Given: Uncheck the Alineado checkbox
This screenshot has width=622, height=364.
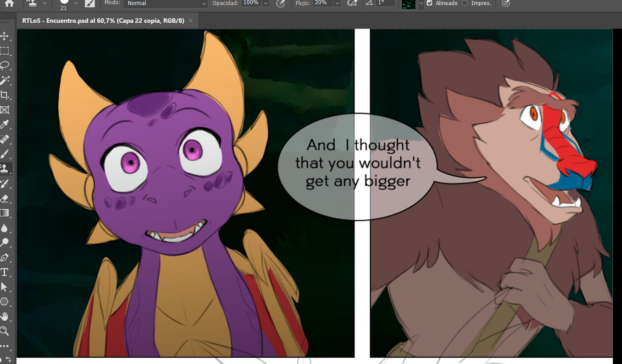Looking at the screenshot, I should click(429, 3).
